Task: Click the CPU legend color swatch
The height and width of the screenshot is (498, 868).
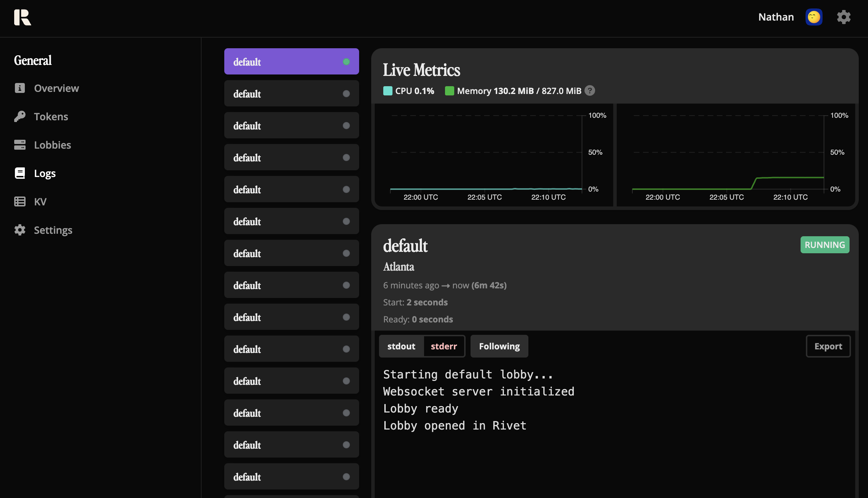Action: pos(388,91)
